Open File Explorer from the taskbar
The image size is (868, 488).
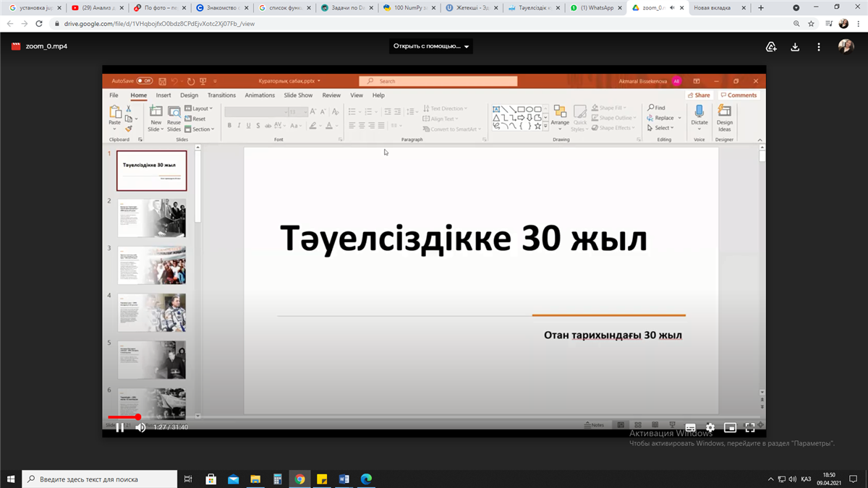point(255,479)
